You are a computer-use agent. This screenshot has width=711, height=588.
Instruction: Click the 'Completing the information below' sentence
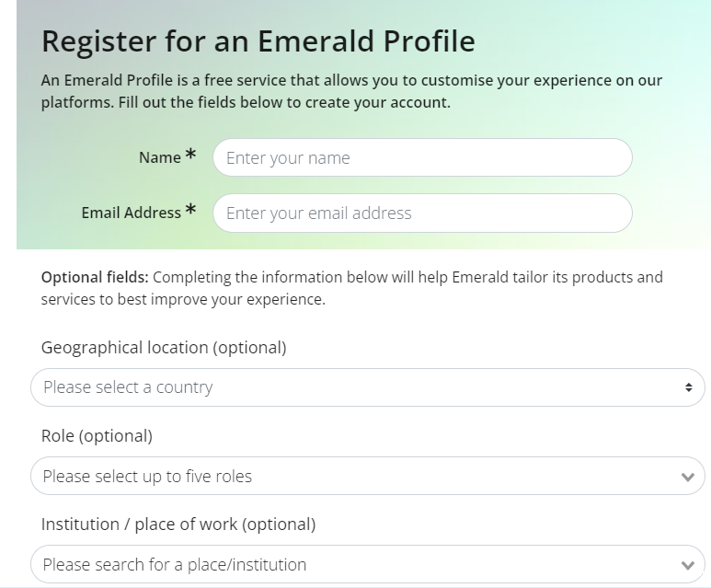coord(405,277)
